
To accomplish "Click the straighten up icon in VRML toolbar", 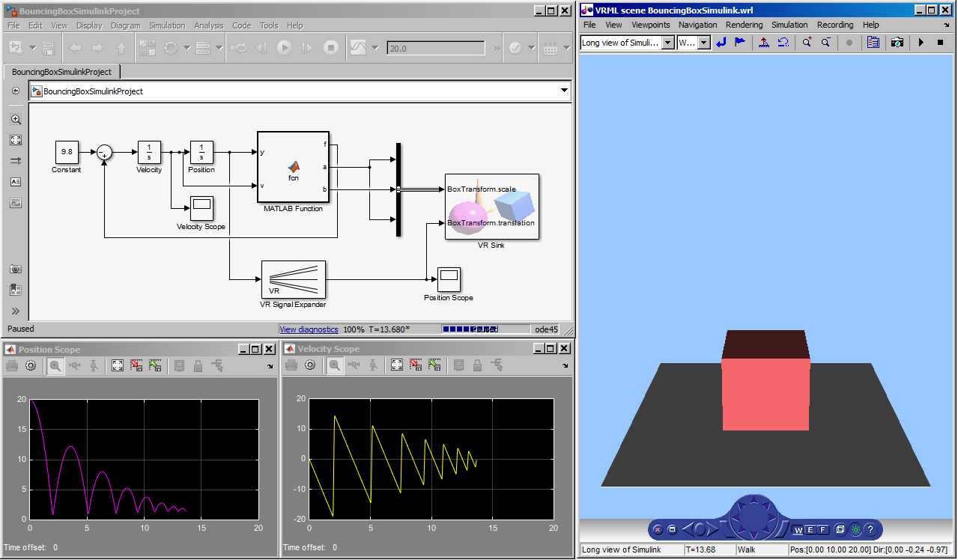I will (764, 43).
